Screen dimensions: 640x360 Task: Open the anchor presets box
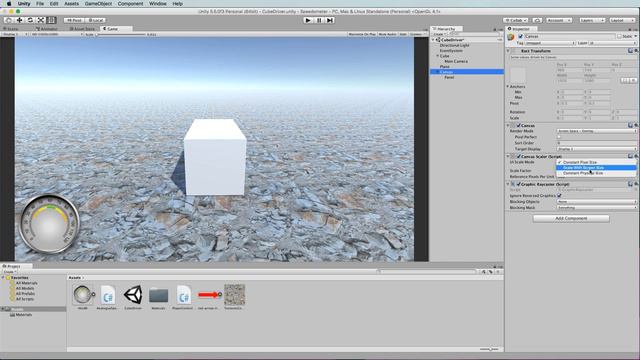click(518, 76)
